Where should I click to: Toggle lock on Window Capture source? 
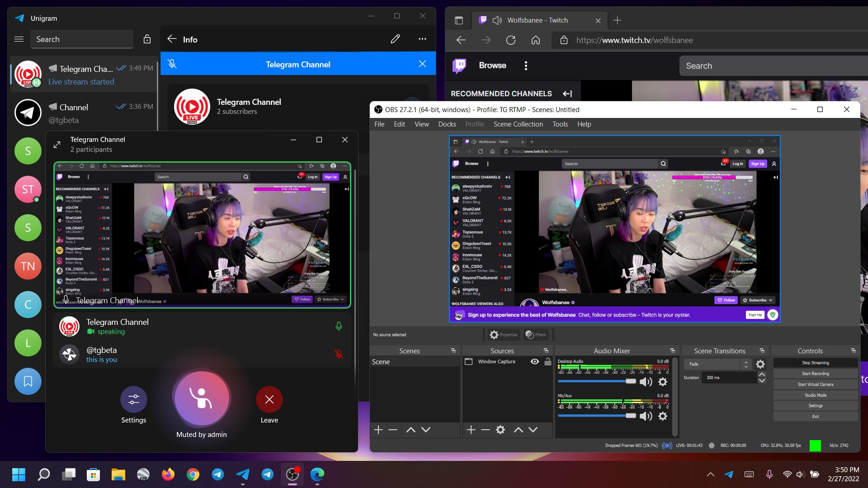tap(547, 361)
